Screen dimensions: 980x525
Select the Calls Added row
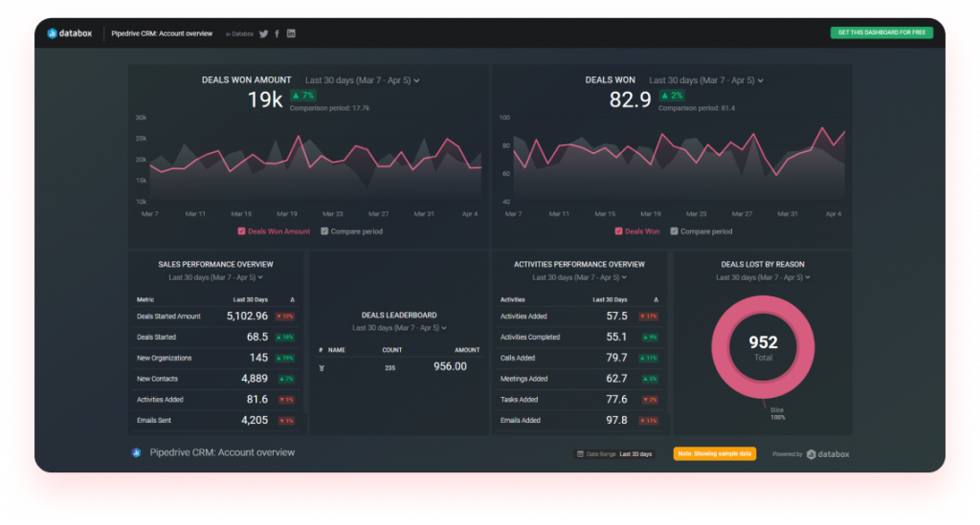coord(579,359)
